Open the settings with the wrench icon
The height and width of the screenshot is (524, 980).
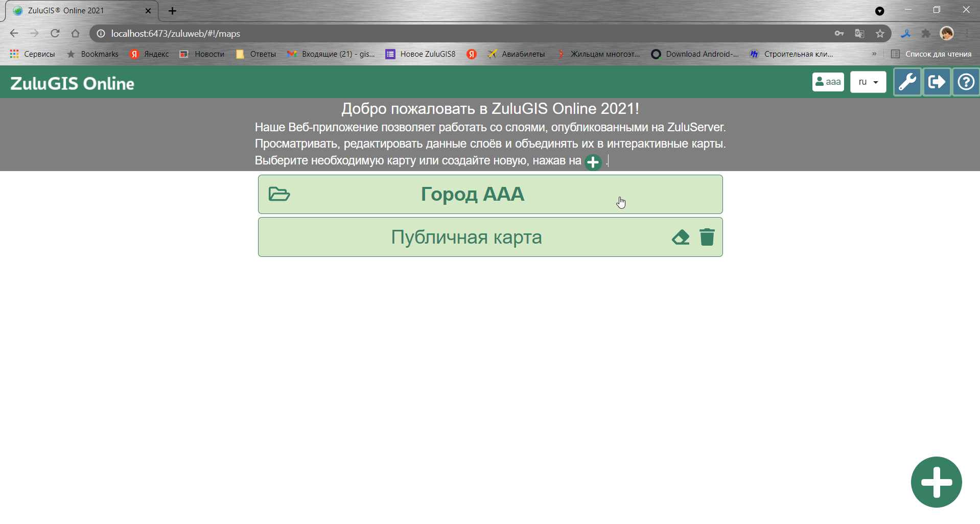coord(908,82)
